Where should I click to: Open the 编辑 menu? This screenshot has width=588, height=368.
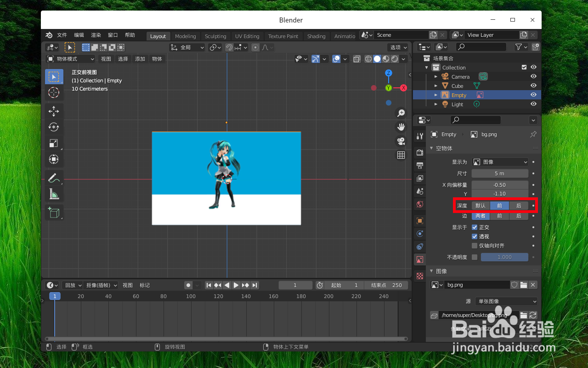[79, 35]
